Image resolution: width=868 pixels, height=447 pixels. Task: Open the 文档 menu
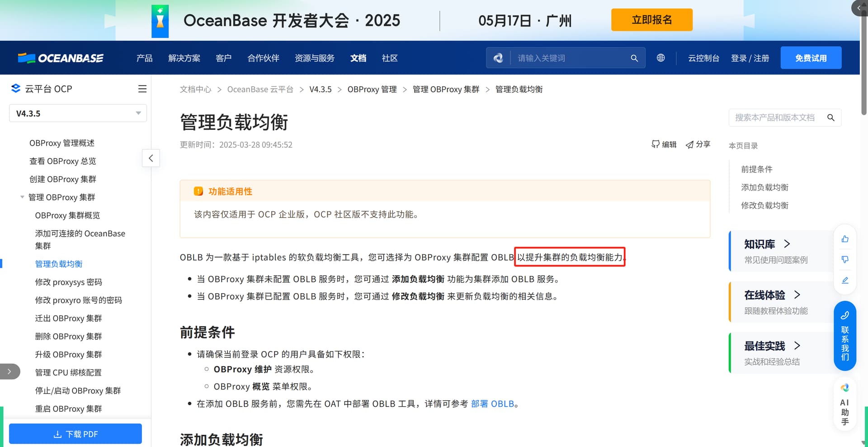(x=358, y=58)
